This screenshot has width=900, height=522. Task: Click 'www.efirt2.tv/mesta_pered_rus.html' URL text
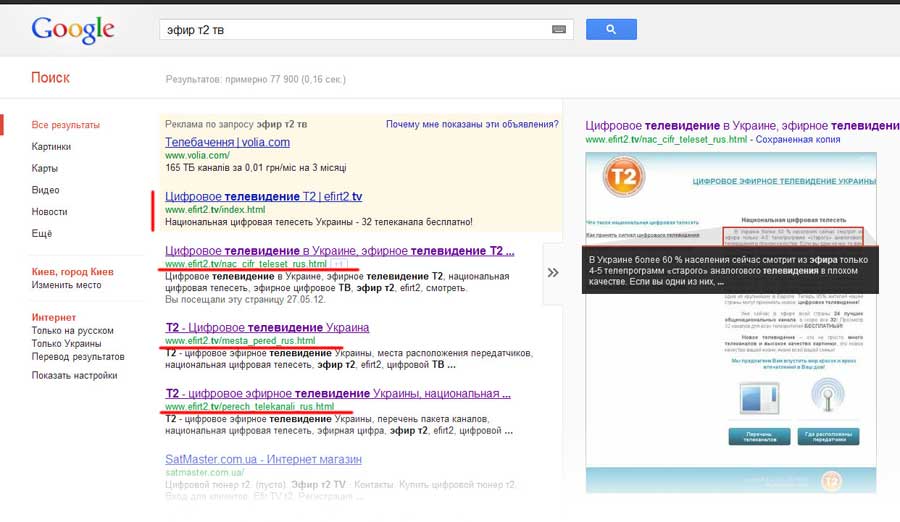pyautogui.click(x=240, y=341)
